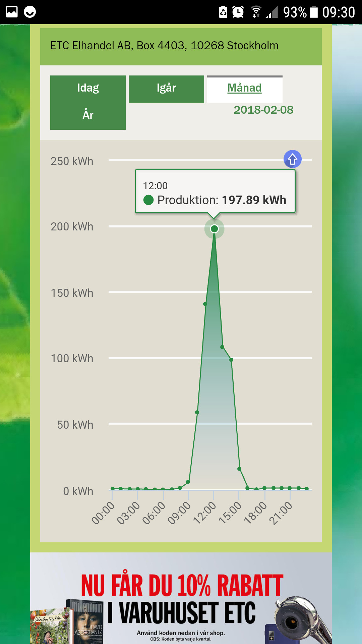Viewport: 362px width, 644px height.
Task: Tap the green Produktion legend dot in tooltip
Action: [148, 200]
